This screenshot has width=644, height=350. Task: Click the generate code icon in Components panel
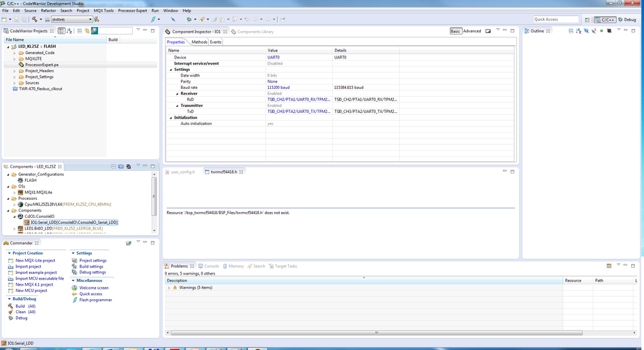[128, 166]
